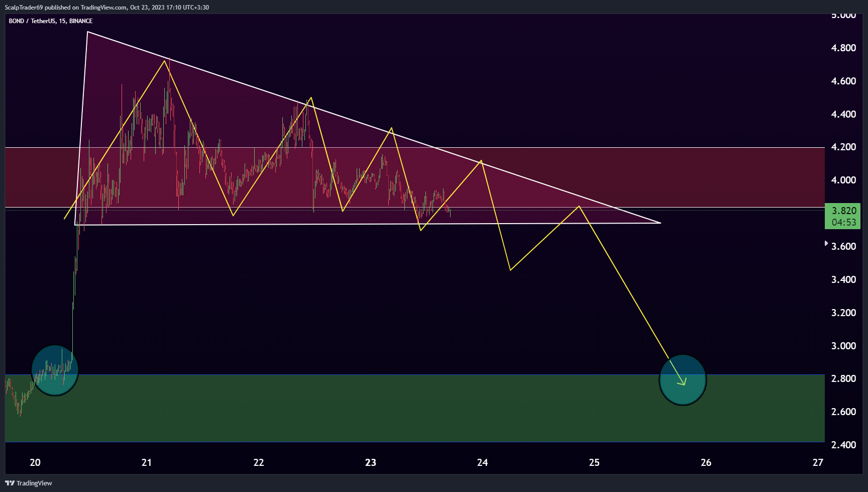Click the TradingView logo at bottom left
868x492 pixels.
pos(29,483)
